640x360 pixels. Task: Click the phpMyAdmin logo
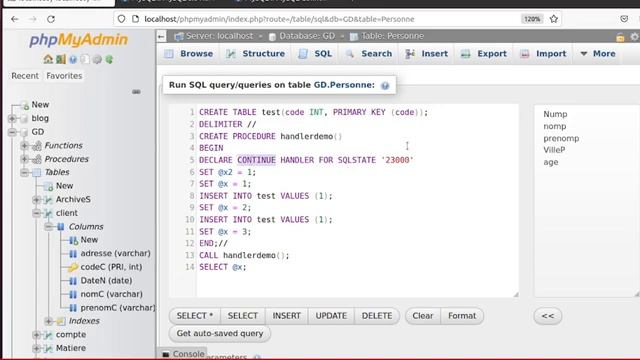pyautogui.click(x=78, y=40)
